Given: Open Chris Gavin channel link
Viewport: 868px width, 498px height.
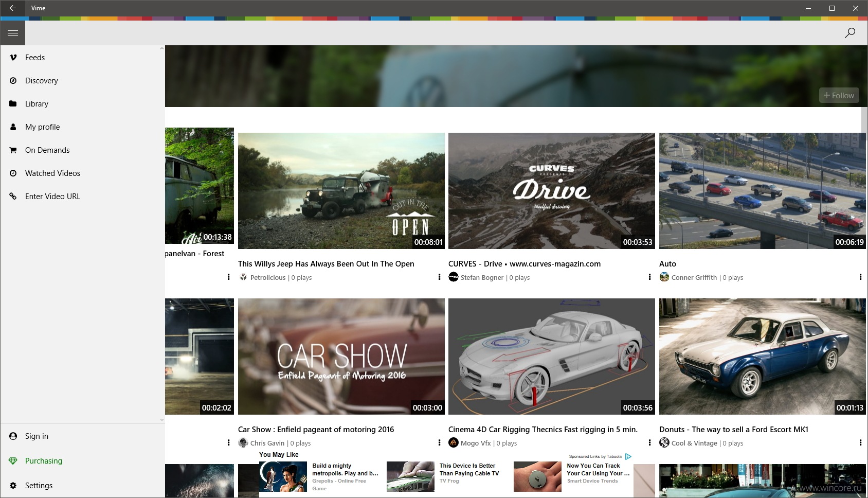Looking at the screenshot, I should click(x=267, y=443).
